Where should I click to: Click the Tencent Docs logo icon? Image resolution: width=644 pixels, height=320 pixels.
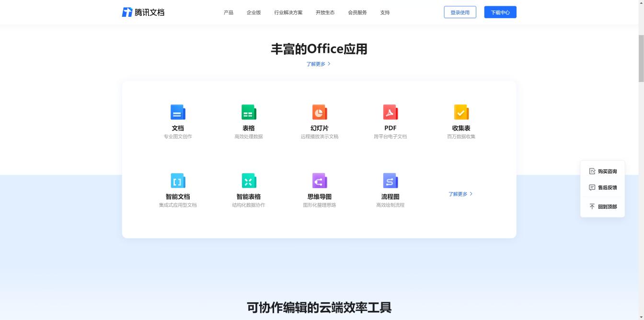coord(127,12)
